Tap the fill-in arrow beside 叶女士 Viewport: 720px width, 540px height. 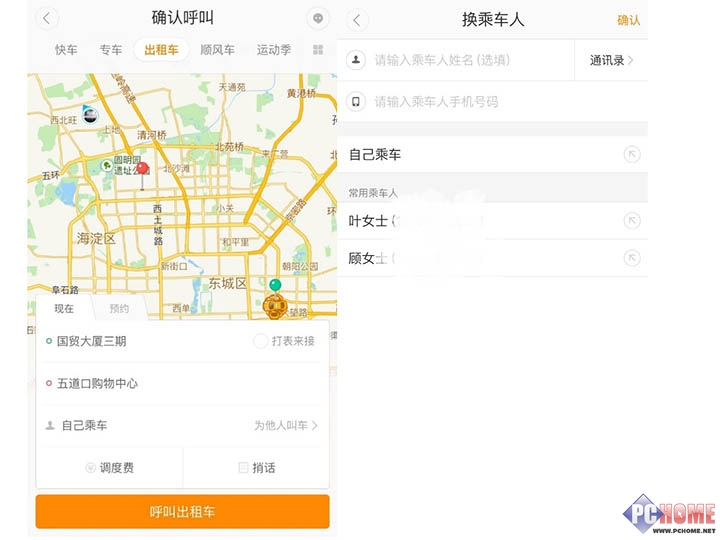632,221
